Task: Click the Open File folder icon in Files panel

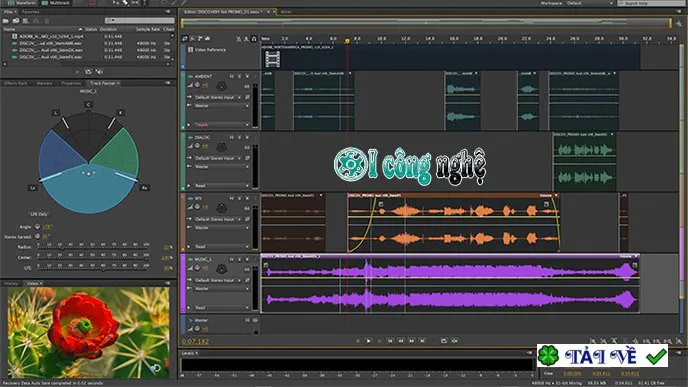Action: (6, 21)
